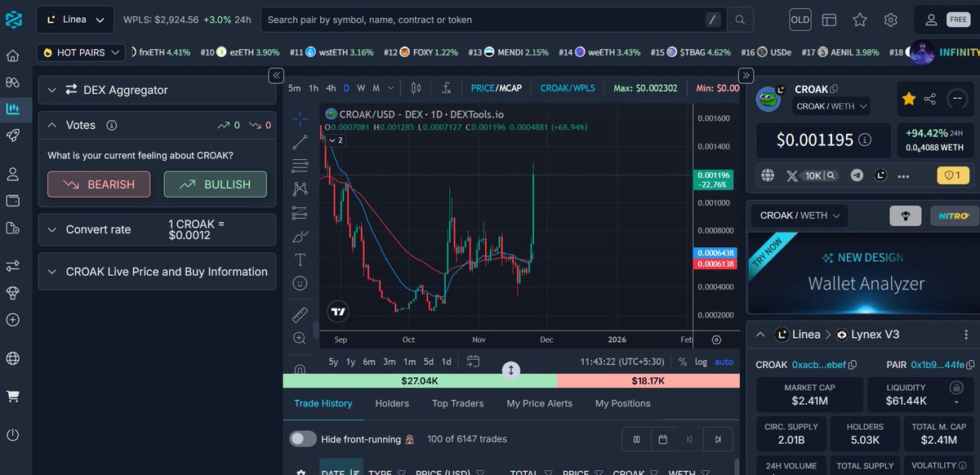The height and width of the screenshot is (475, 980).
Task: Open the emoji drawing tool on the chart
Action: point(300,282)
